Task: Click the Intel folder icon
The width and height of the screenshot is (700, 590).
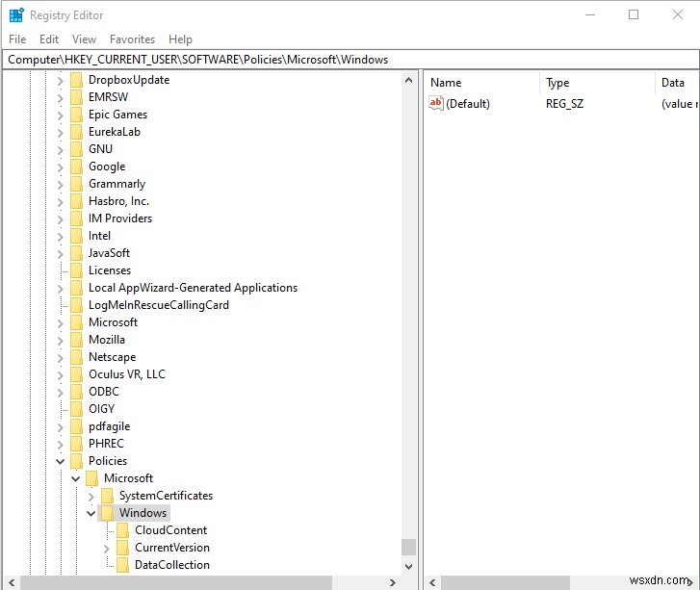Action: tap(77, 236)
